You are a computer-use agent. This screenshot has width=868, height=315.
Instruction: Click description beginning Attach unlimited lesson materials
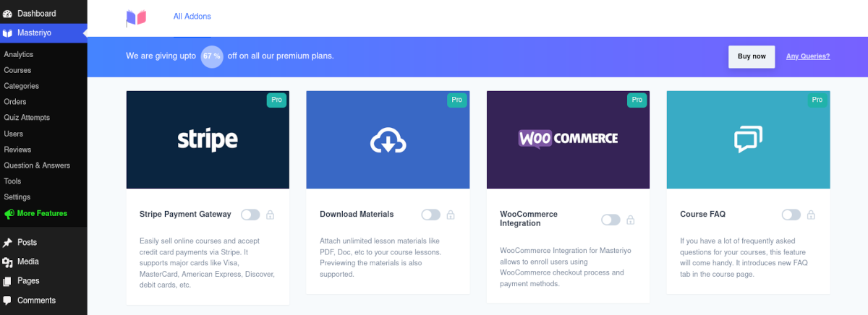[x=380, y=257]
